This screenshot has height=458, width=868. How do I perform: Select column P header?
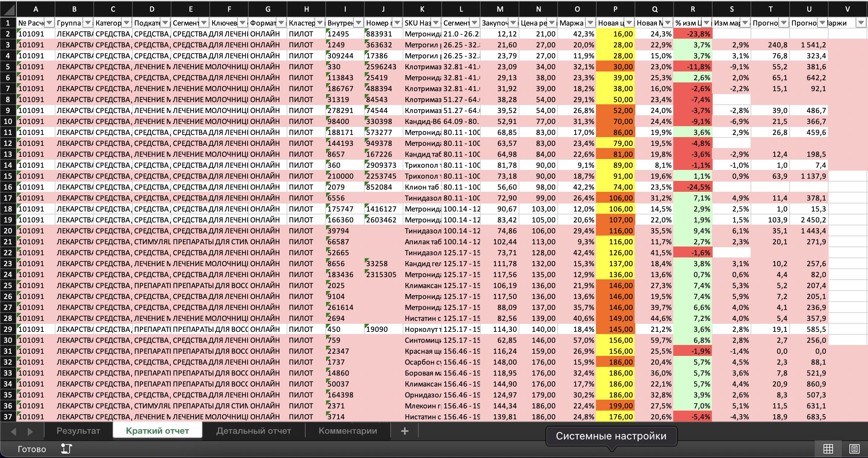click(615, 9)
